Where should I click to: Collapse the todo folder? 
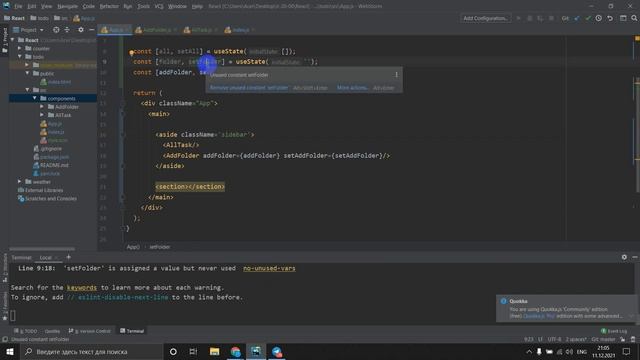point(20,57)
